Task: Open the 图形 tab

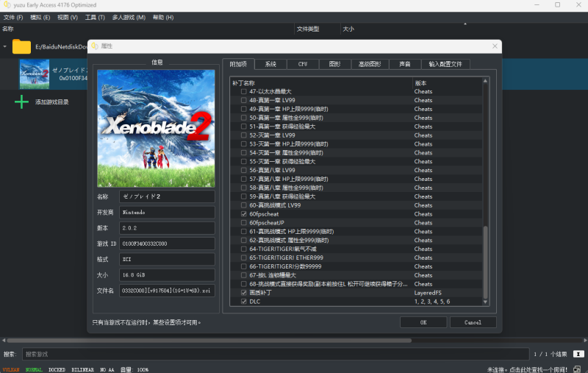Action: pyautogui.click(x=335, y=64)
